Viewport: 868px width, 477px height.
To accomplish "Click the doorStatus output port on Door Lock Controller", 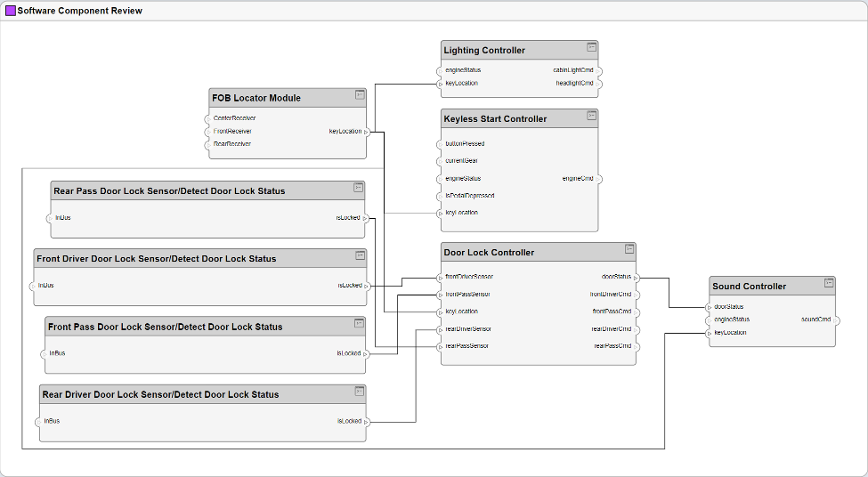I will 636,277.
